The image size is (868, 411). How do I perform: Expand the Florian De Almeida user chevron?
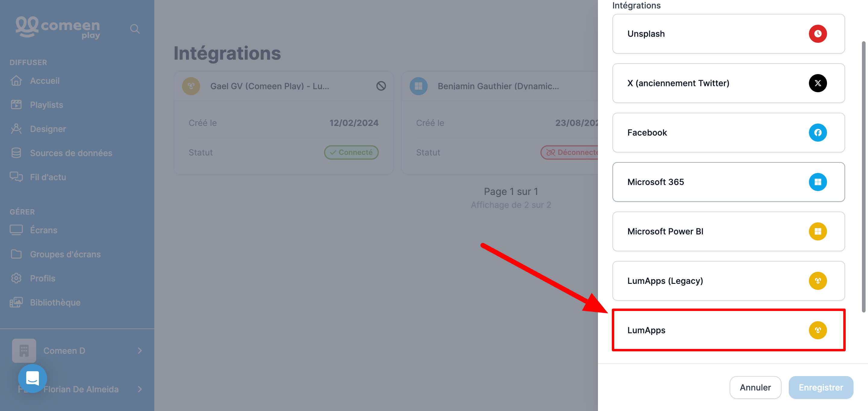coord(140,389)
